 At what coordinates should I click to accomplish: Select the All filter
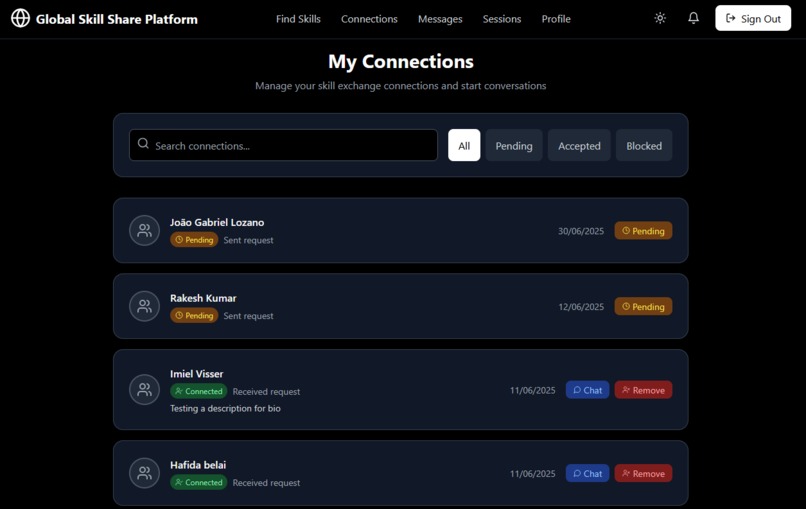(x=464, y=146)
